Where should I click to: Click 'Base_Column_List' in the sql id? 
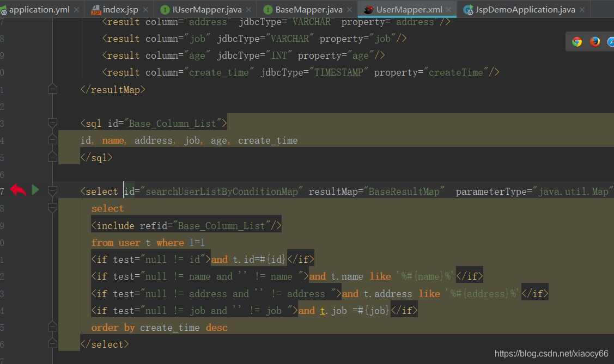click(173, 124)
